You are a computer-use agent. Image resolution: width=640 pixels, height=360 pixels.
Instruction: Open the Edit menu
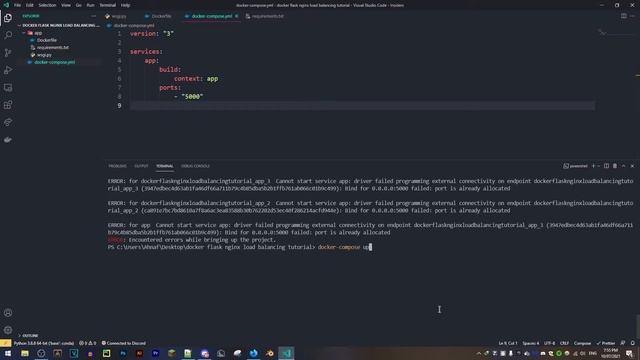tap(30, 5)
